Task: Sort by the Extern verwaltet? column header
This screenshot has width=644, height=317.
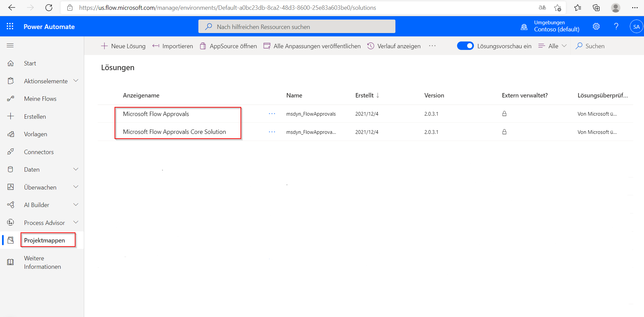Action: (525, 95)
